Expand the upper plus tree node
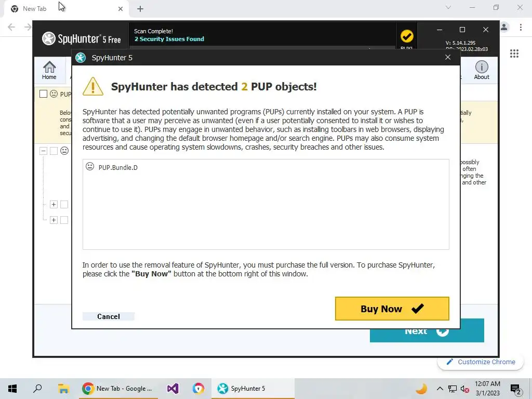Image resolution: width=532 pixels, height=399 pixels. (54, 204)
